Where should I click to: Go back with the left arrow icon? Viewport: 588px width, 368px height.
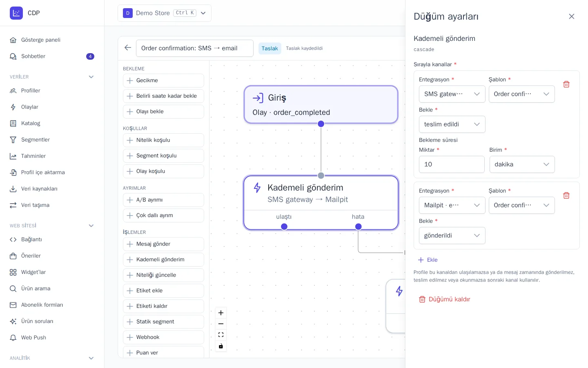click(128, 48)
